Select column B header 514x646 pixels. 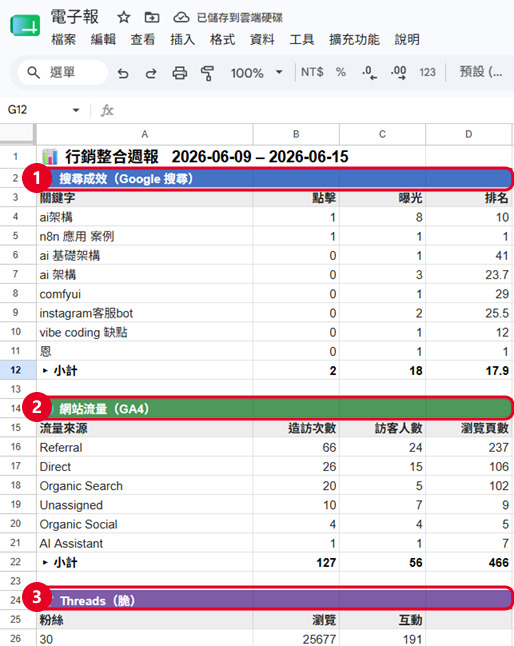[x=296, y=134]
